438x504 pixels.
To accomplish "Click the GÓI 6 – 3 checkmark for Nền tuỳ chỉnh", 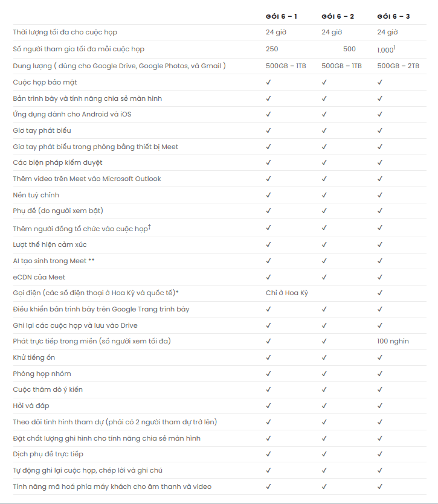I will tap(380, 195).
